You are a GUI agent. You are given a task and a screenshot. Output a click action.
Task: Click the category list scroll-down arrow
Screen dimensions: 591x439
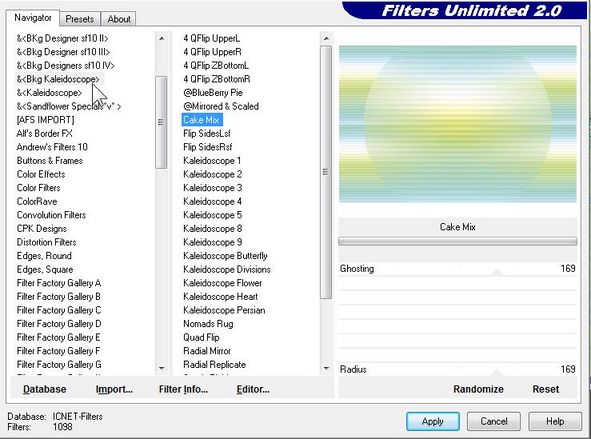tap(161, 368)
